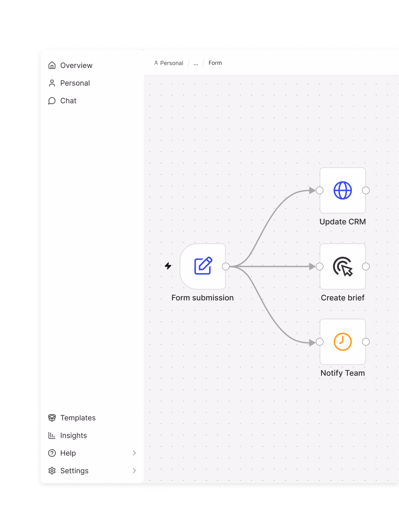Click Create brief input connector
This screenshot has height=532, width=399.
pyautogui.click(x=319, y=266)
